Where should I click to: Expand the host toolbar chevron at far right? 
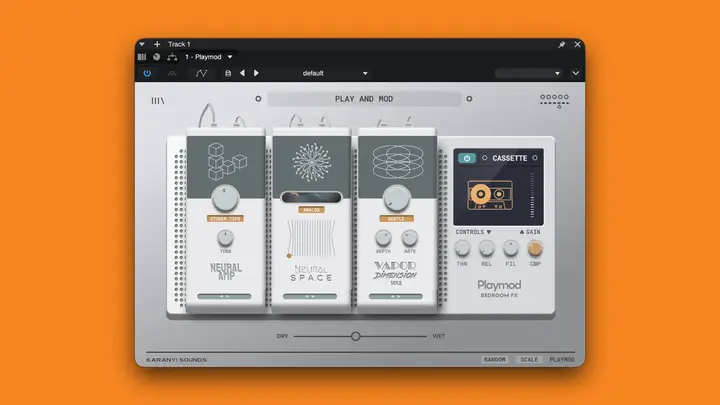[x=575, y=73]
